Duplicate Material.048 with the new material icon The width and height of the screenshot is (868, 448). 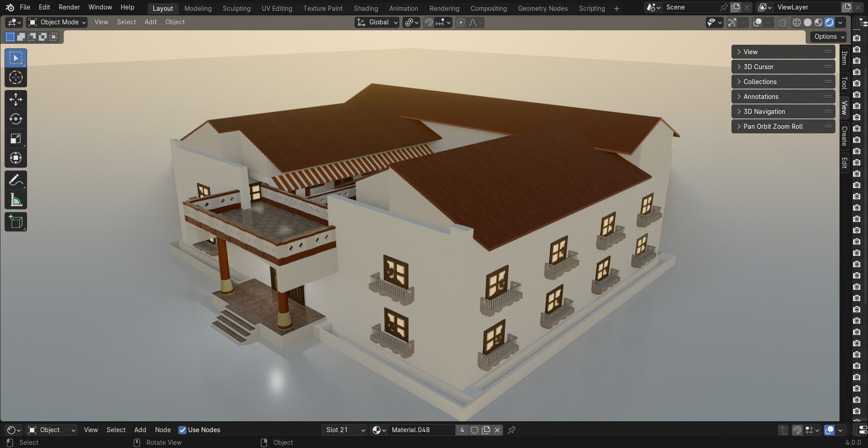486,430
